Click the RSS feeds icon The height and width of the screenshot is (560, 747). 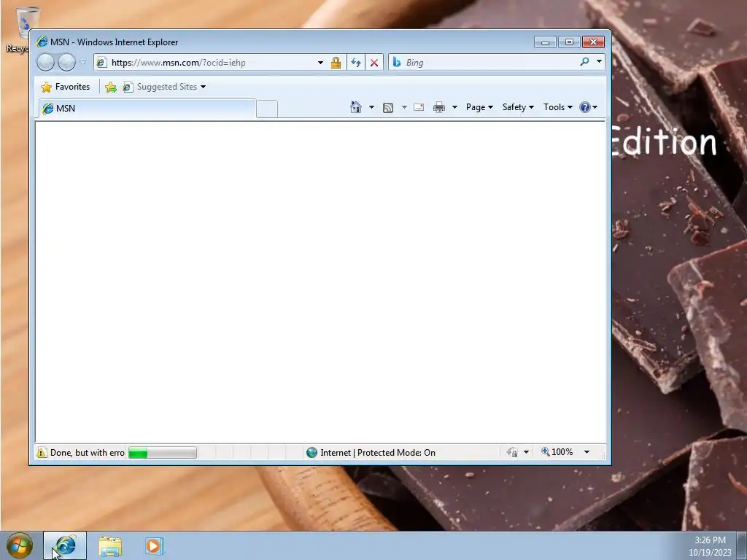coord(388,108)
